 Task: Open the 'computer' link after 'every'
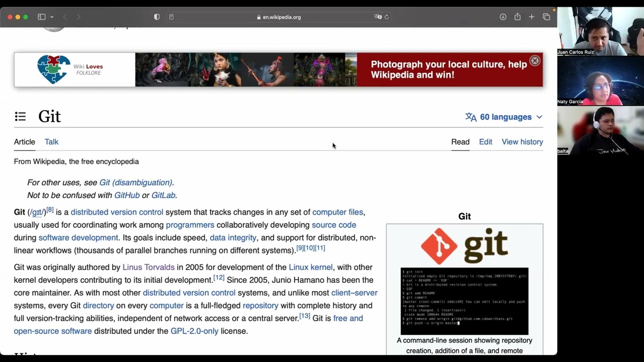167,305
